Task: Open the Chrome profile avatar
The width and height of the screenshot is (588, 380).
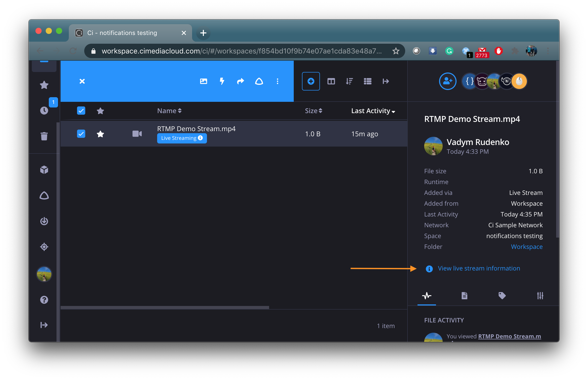Action: (531, 51)
